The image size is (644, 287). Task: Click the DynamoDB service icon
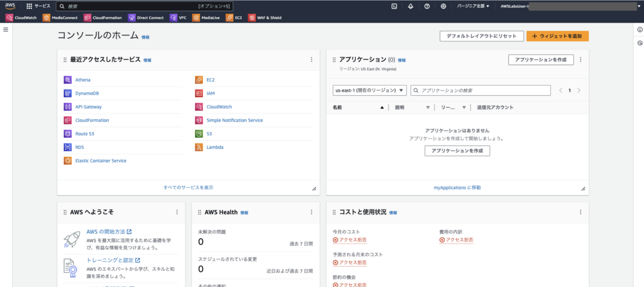[68, 93]
